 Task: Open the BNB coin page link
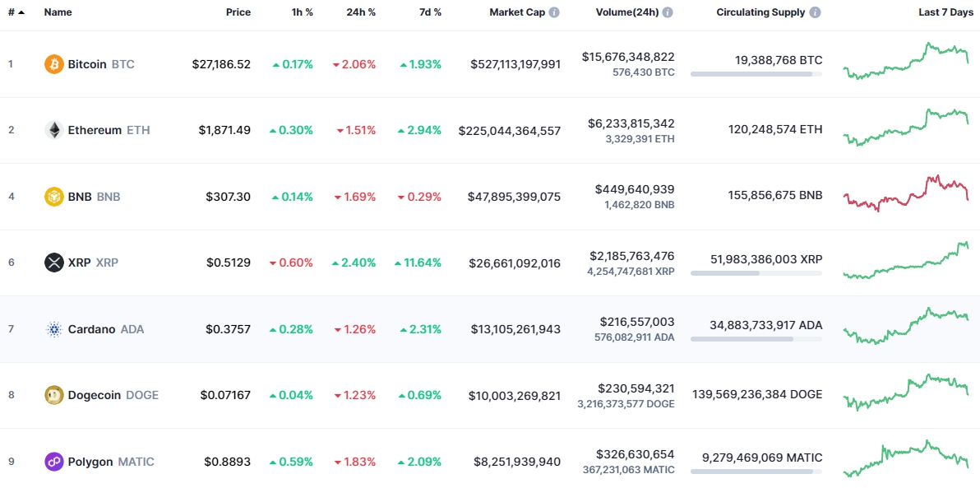tap(82, 197)
